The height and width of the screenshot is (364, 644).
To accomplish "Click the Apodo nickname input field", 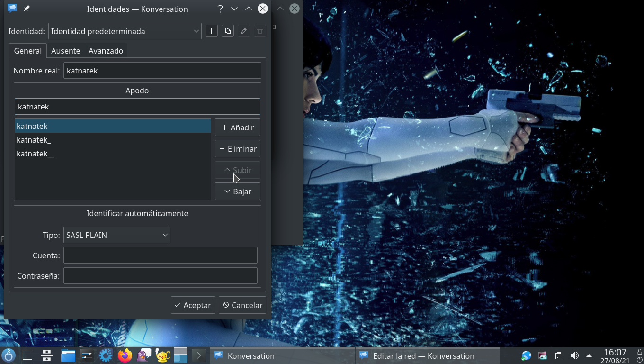I will [x=137, y=107].
